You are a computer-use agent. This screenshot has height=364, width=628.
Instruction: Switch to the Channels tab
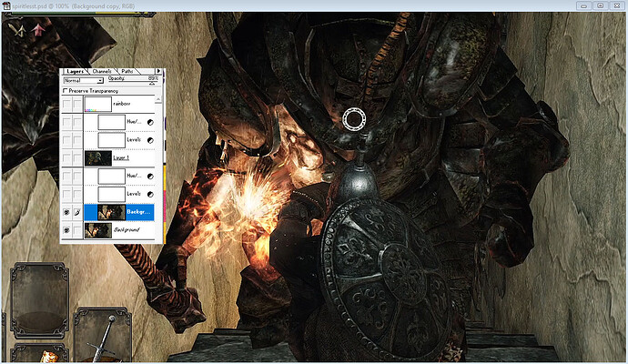tap(102, 71)
